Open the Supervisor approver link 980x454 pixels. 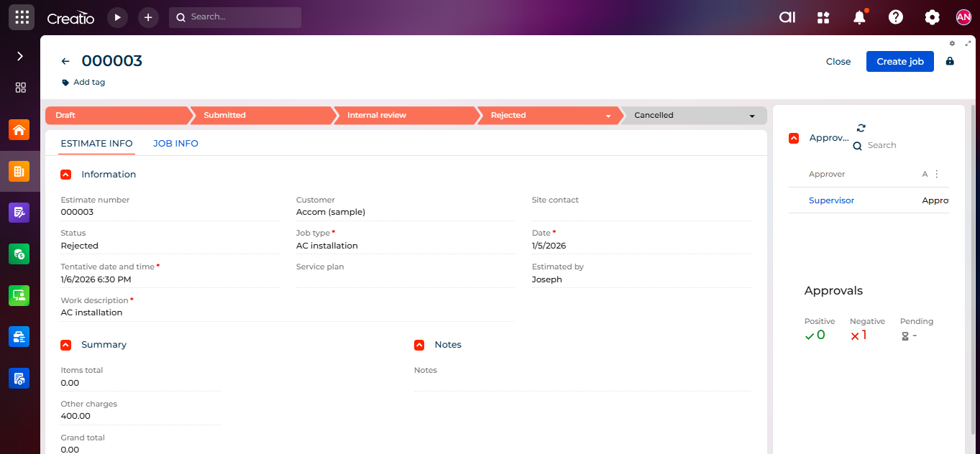coord(831,200)
